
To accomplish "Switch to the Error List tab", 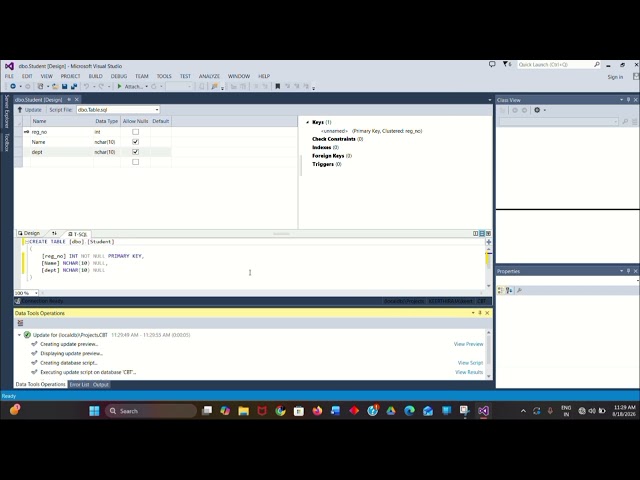I will (x=79, y=384).
